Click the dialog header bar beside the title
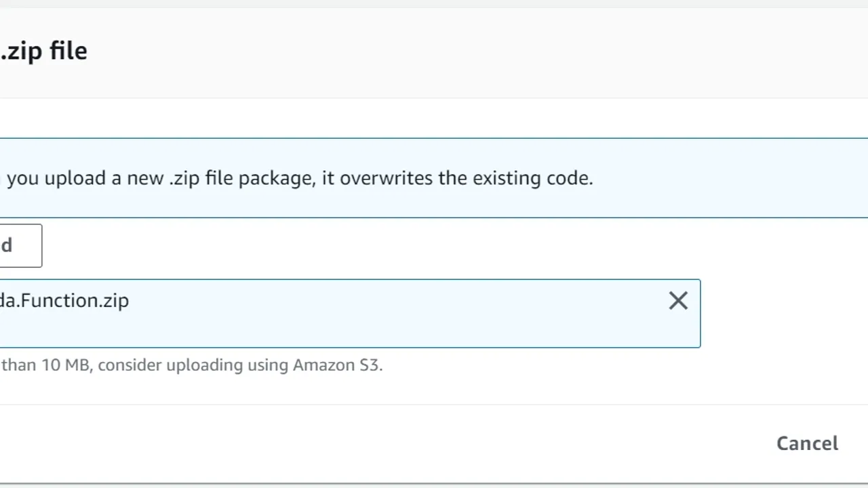868x488 pixels. click(475, 52)
